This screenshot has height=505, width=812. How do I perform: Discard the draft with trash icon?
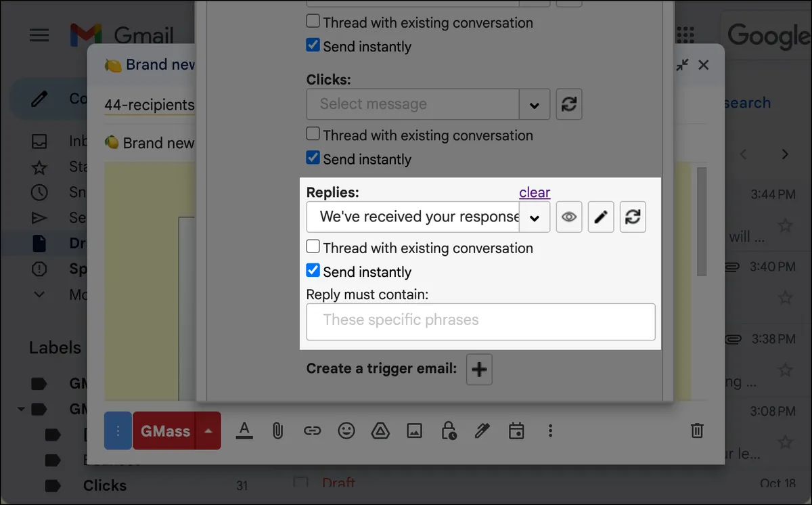pos(697,431)
